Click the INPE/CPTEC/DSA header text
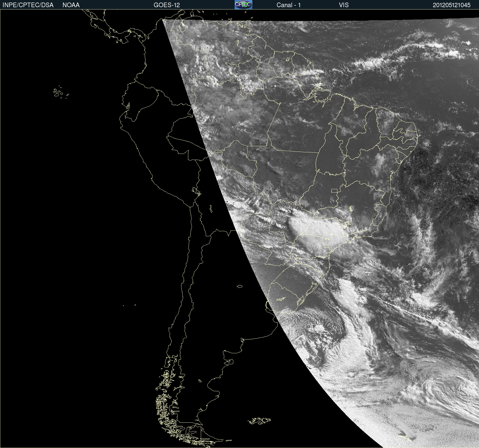 point(28,5)
